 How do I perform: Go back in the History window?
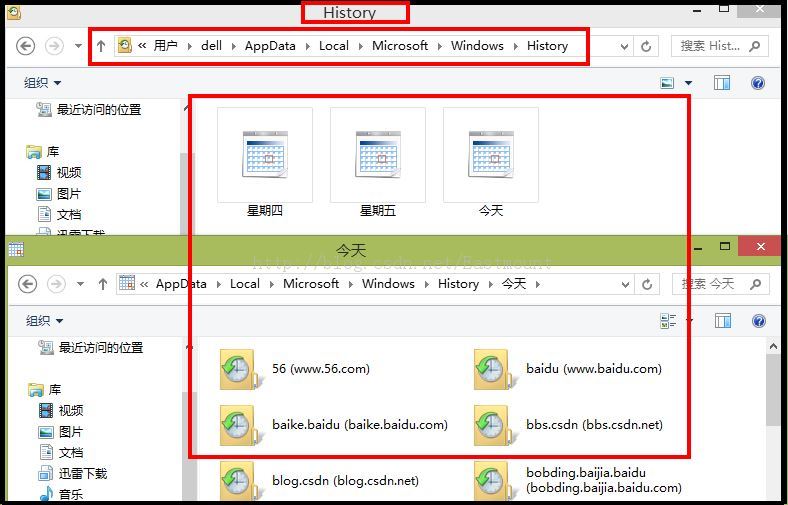[x=26, y=46]
